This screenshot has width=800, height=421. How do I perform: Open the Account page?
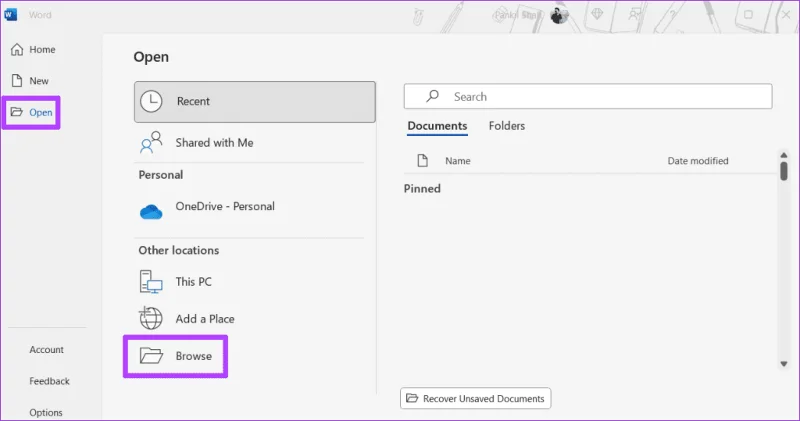point(46,350)
